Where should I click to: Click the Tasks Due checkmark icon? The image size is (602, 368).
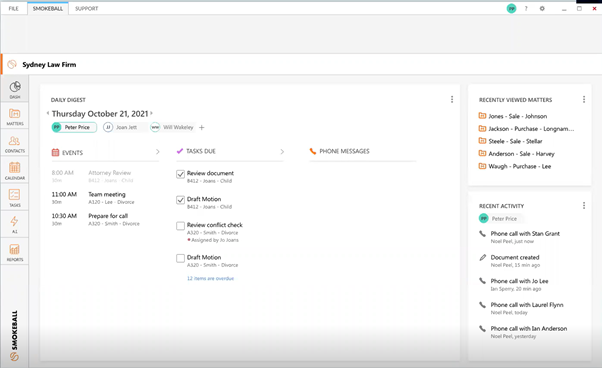pos(180,151)
